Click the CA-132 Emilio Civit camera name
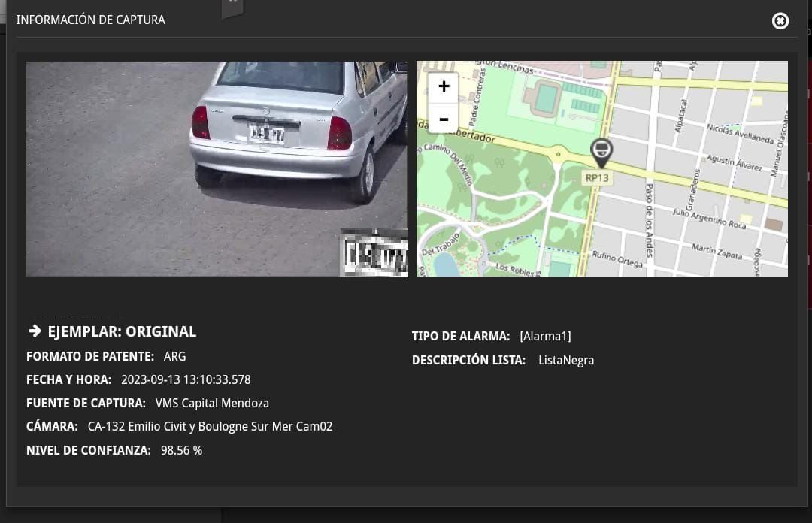This screenshot has width=812, height=523. click(x=210, y=427)
